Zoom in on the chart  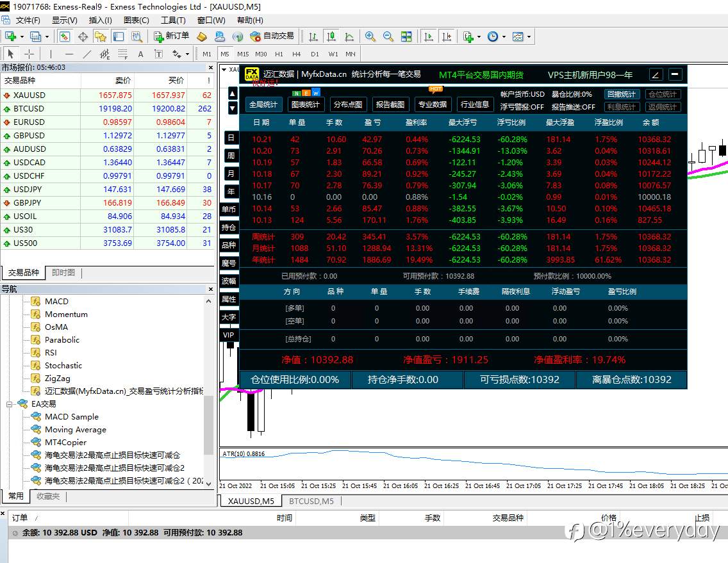pos(370,37)
